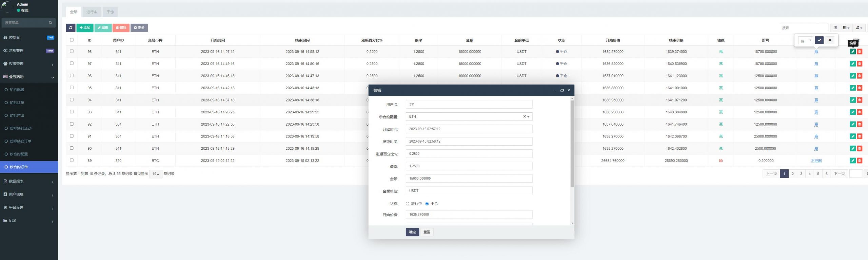
Task: Collapse the 业务活动 sidebar menu
Action: (x=29, y=77)
